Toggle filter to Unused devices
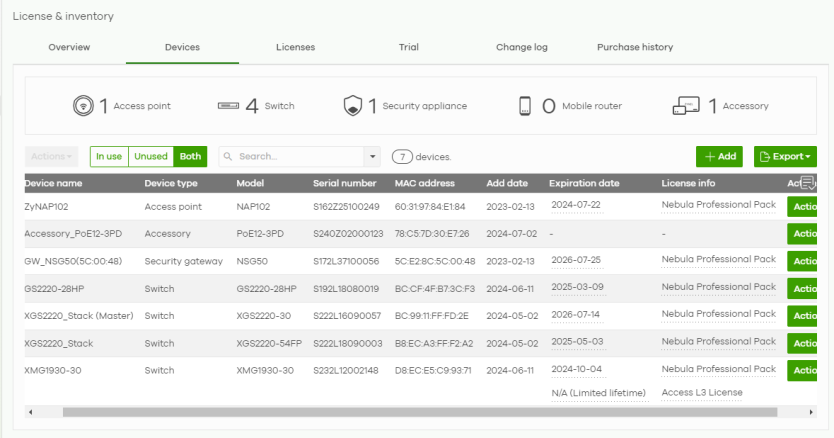The height and width of the screenshot is (438, 834). (x=151, y=157)
